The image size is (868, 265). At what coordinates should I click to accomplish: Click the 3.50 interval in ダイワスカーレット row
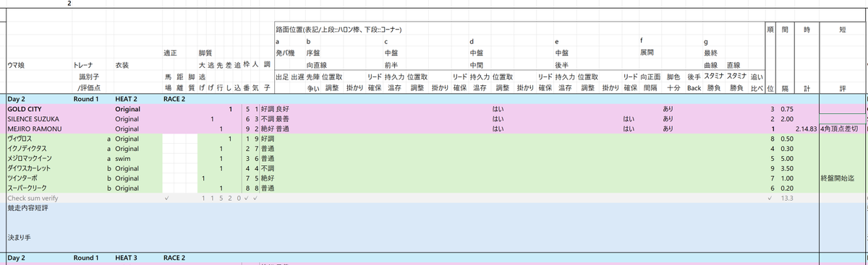(x=786, y=168)
